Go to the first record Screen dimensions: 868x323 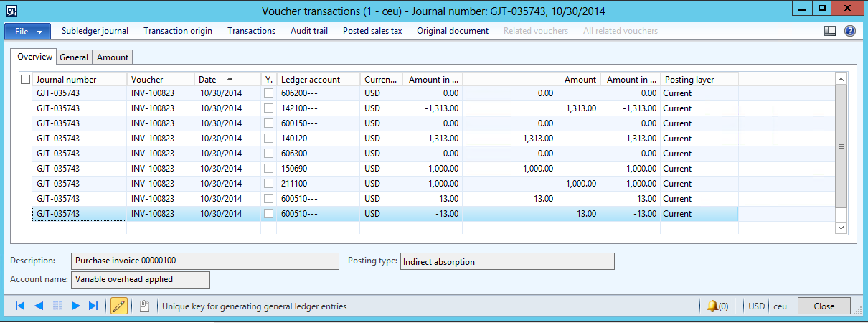tap(20, 306)
